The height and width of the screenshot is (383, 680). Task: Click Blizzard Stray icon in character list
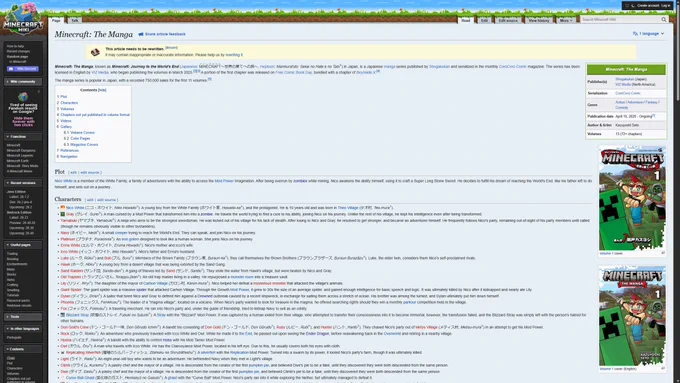coord(62,314)
